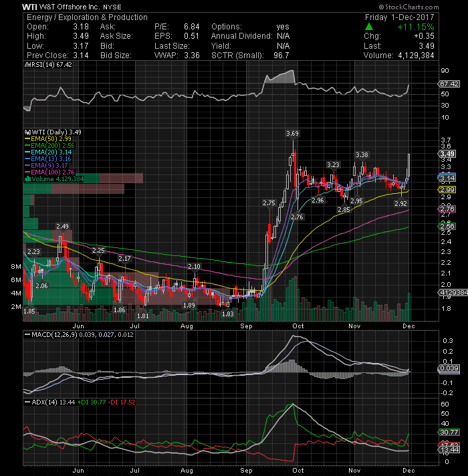
Task: Click the yellow 2.99 axis tag
Action: coord(447,190)
